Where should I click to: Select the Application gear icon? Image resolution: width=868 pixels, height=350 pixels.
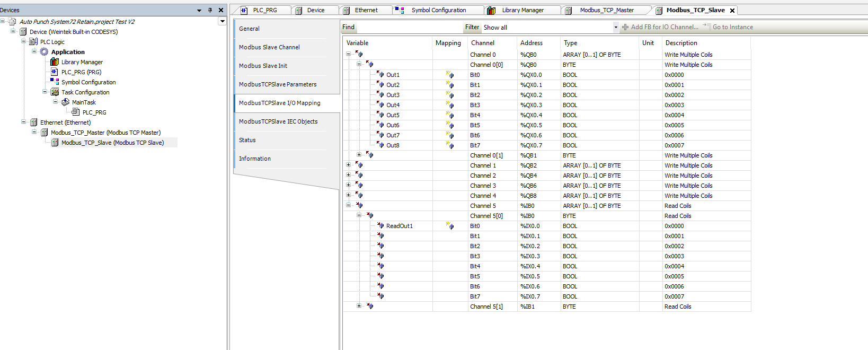click(45, 52)
